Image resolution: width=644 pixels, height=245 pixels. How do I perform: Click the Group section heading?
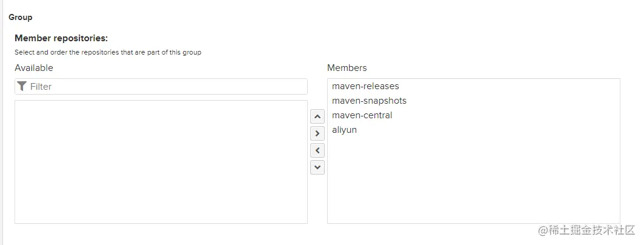tap(21, 18)
